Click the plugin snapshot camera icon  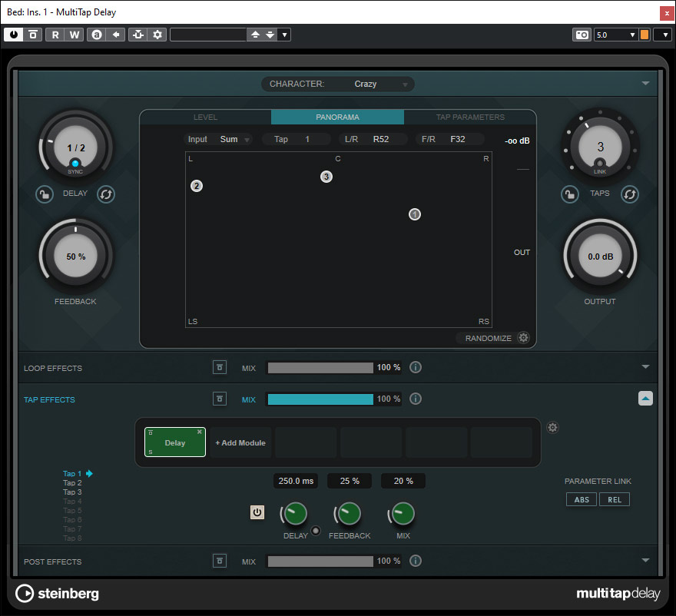[x=582, y=35]
